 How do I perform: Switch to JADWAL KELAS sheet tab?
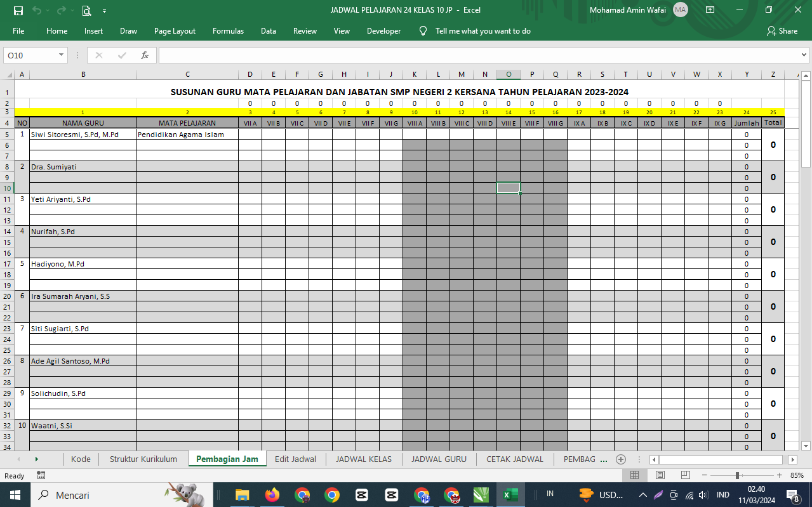(363, 459)
